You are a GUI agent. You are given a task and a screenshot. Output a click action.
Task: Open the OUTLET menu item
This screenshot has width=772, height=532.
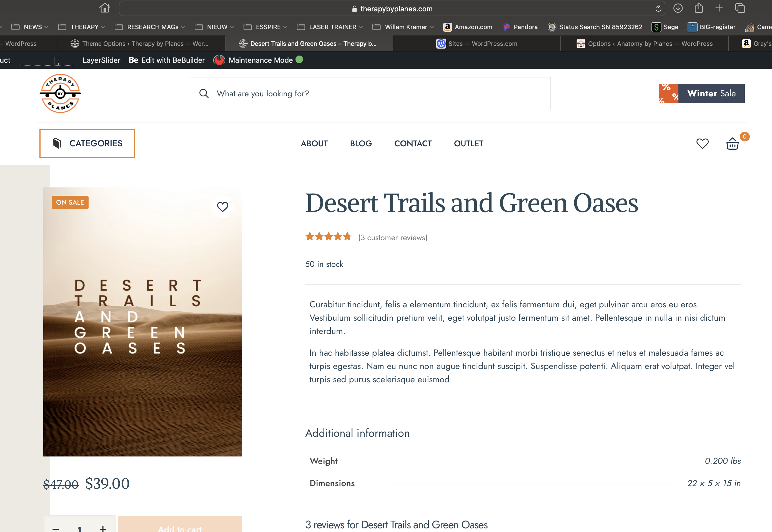(468, 144)
